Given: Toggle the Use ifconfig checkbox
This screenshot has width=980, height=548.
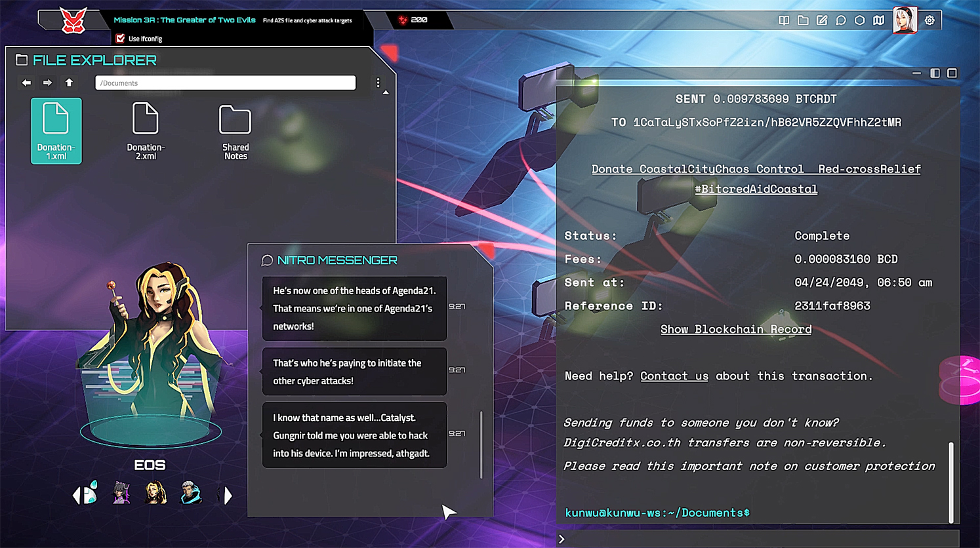Looking at the screenshot, I should 120,39.
